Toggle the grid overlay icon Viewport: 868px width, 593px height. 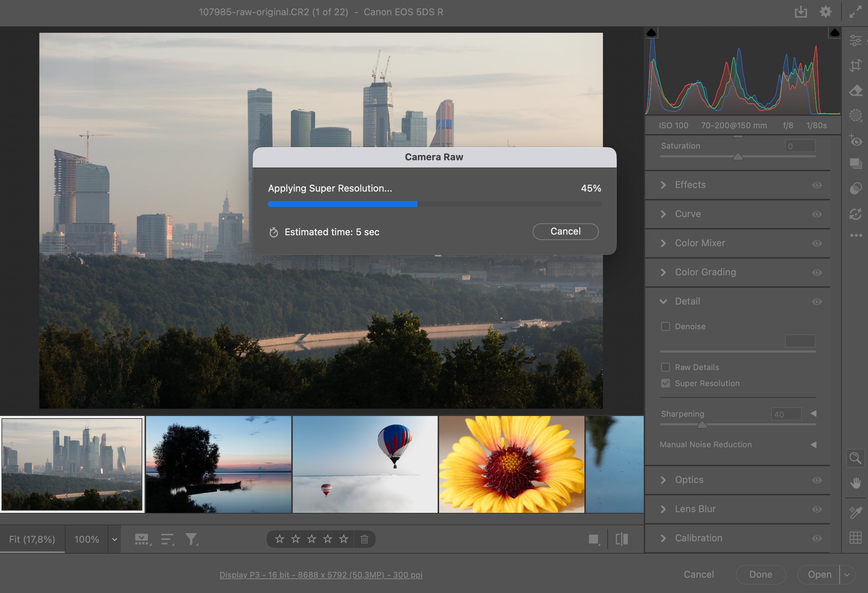(x=855, y=538)
